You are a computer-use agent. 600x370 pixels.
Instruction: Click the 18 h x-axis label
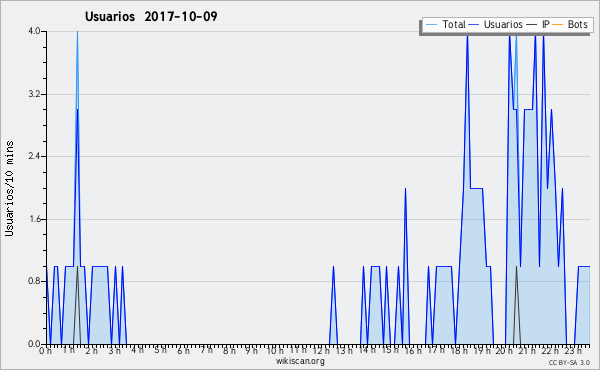point(459,350)
